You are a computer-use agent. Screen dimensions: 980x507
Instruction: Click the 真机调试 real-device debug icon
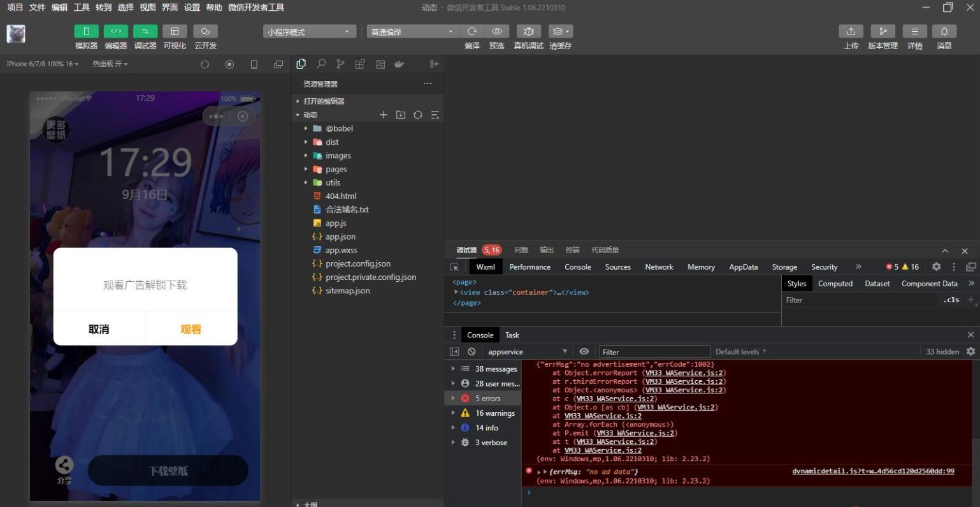(528, 32)
